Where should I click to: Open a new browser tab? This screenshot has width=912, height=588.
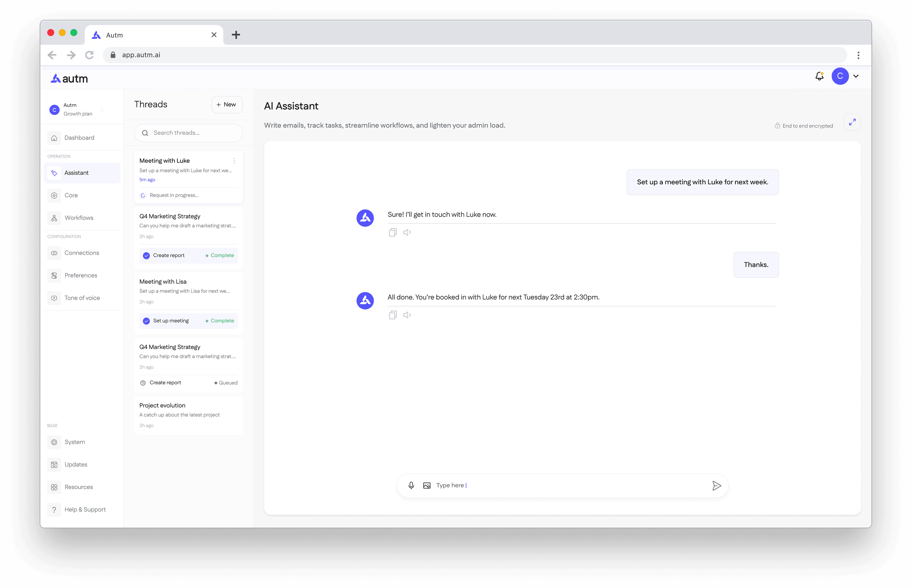[236, 35]
